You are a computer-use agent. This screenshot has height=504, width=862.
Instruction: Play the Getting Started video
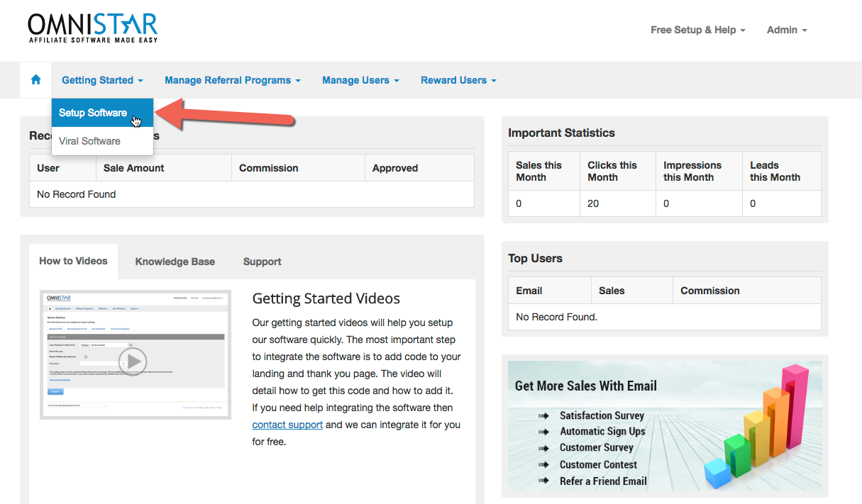[133, 362]
